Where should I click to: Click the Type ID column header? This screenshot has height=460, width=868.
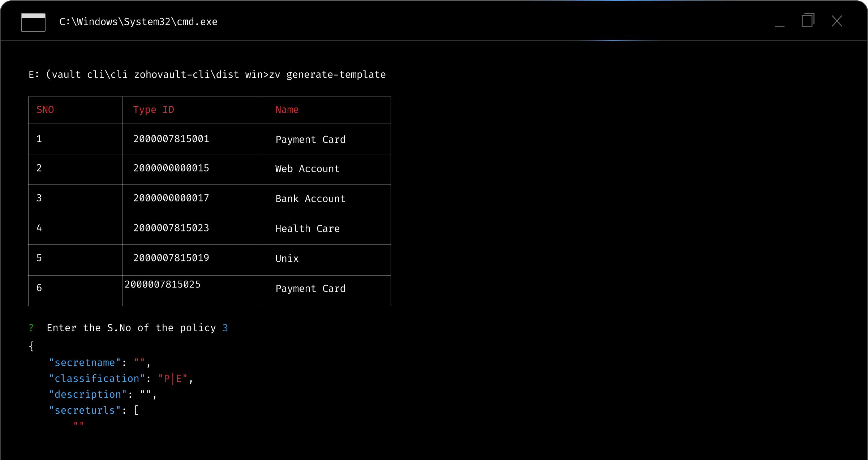(x=154, y=110)
